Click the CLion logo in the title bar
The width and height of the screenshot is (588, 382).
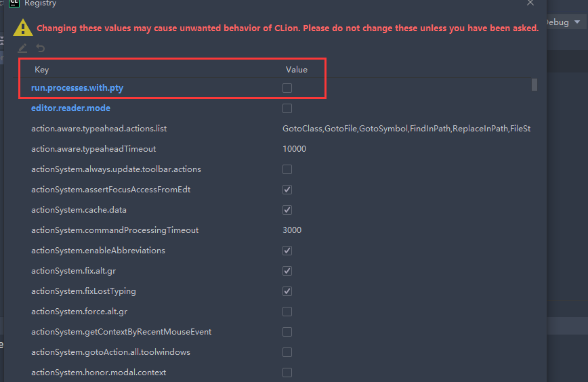[x=14, y=3]
